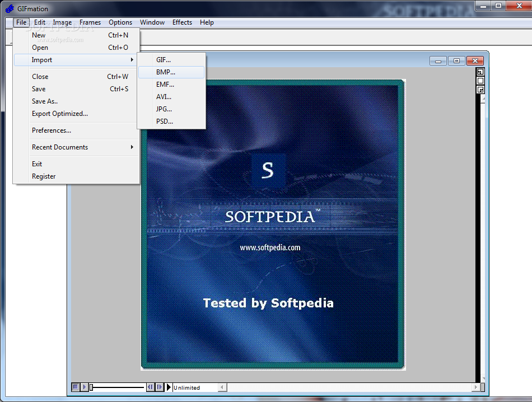Click the Softpedia animation frame preview

coord(273,225)
